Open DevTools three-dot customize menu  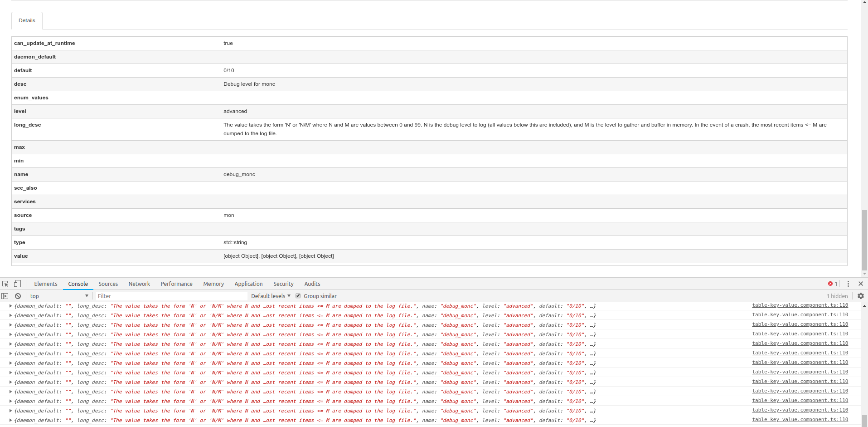pyautogui.click(x=848, y=284)
